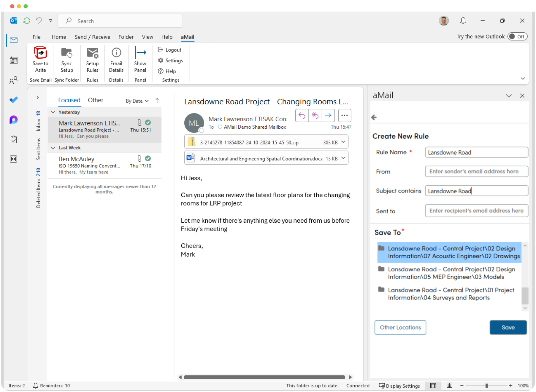Toggle the Try the new Outlook switch
This screenshot has height=392, width=536.
(x=517, y=36)
